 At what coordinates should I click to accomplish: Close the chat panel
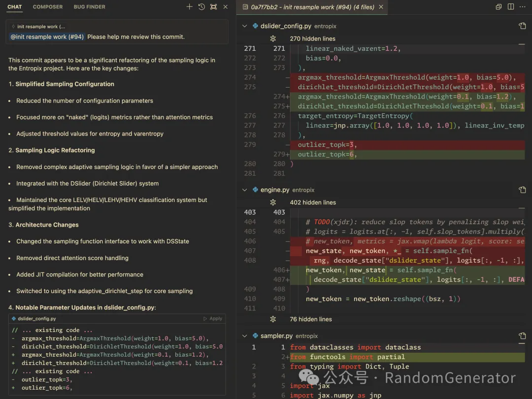225,7
